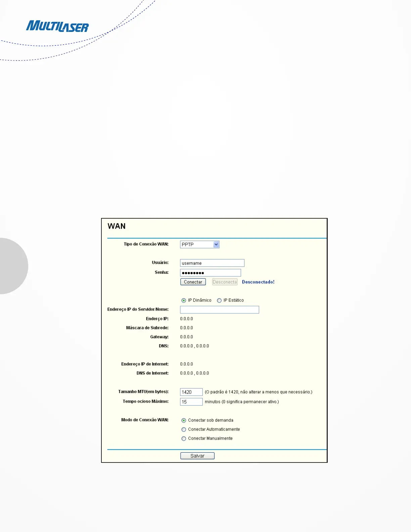Focus the Senha password field

click(211, 273)
